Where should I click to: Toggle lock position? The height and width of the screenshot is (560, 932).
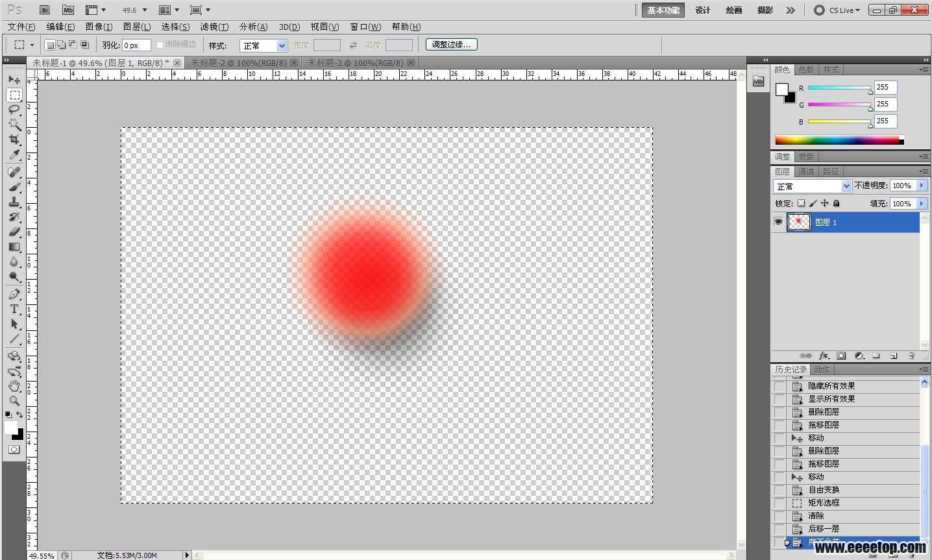[x=824, y=203]
